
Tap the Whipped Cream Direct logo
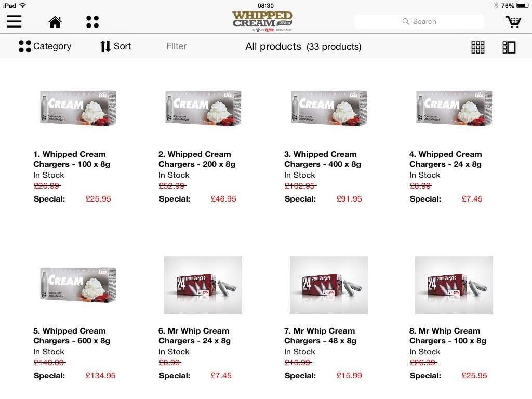(x=262, y=21)
